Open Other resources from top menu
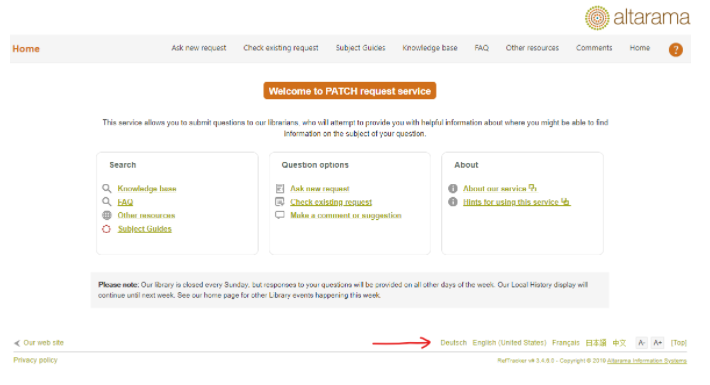 coord(532,48)
